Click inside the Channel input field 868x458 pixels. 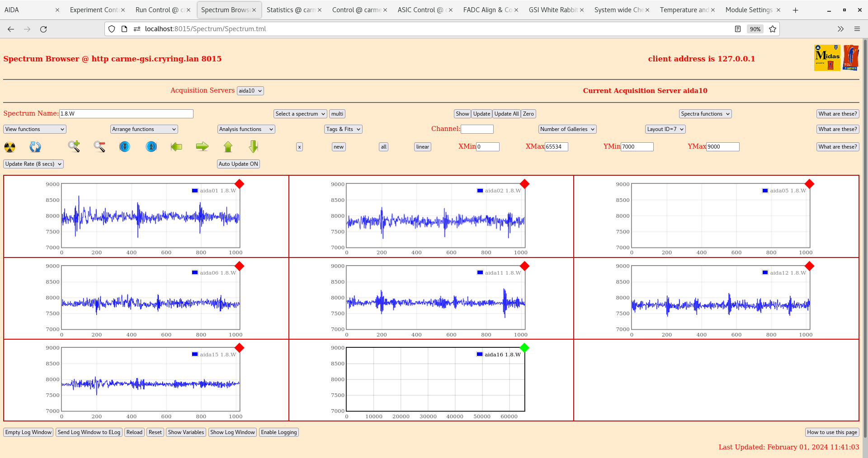pyautogui.click(x=477, y=129)
